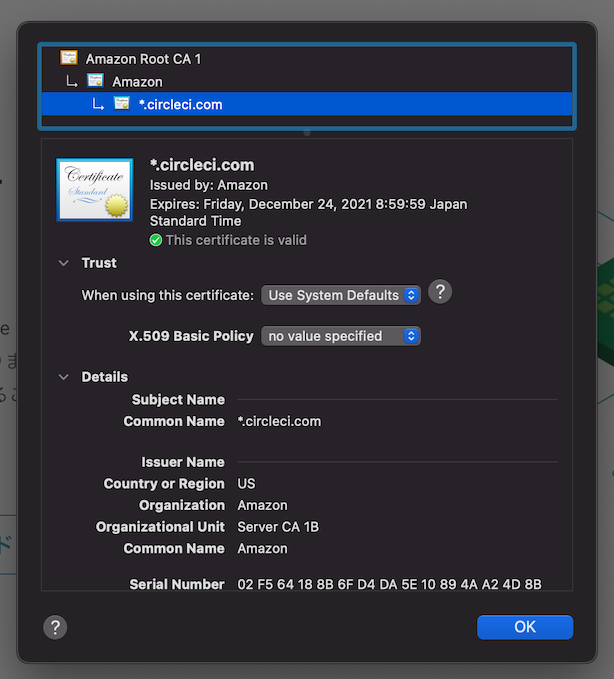Collapse the Trust section
The height and width of the screenshot is (679, 614).
[64, 263]
